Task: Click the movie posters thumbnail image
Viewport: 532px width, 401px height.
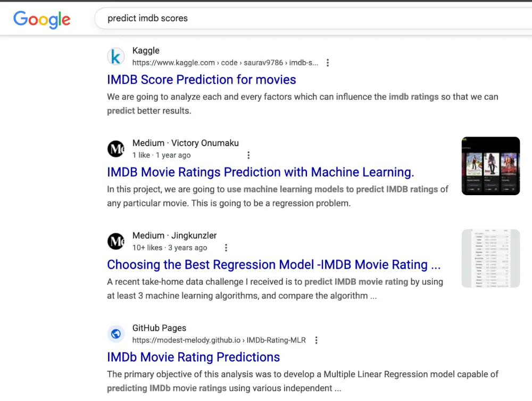Action: pyautogui.click(x=491, y=166)
